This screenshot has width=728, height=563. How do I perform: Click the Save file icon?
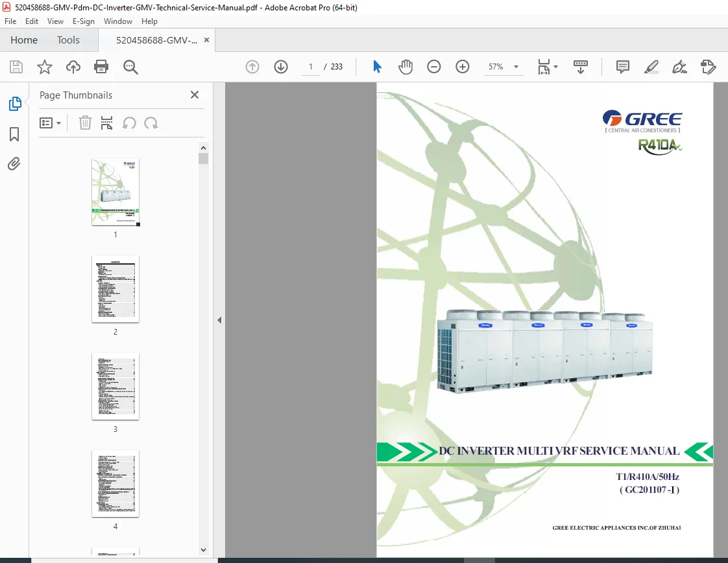pos(16,67)
